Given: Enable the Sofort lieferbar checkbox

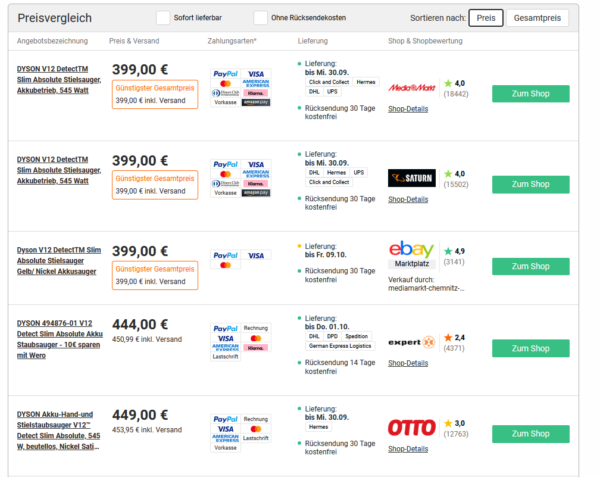Looking at the screenshot, I should pos(163,18).
